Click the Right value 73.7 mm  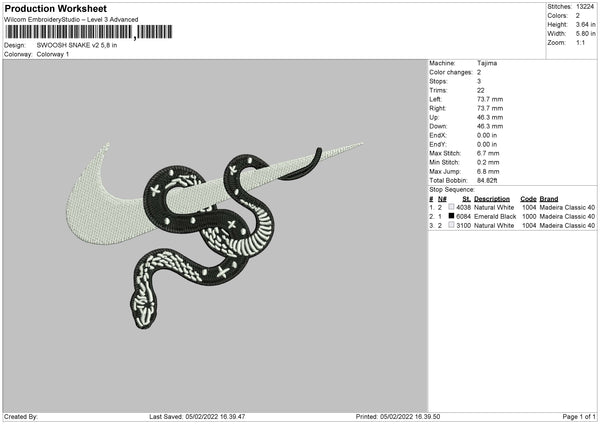(x=490, y=108)
